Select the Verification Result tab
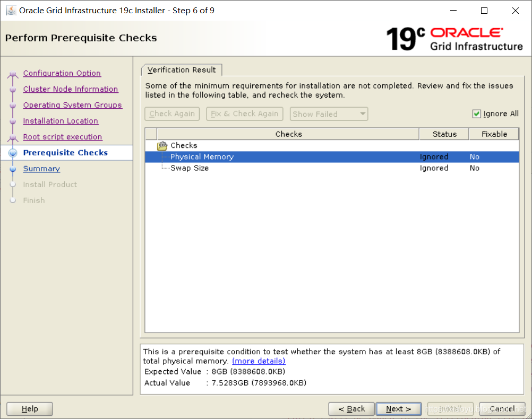This screenshot has height=419, width=532. tap(182, 70)
